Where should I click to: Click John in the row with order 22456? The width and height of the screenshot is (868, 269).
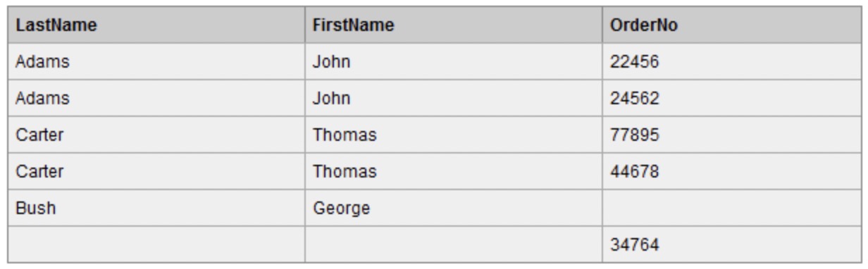(452, 62)
